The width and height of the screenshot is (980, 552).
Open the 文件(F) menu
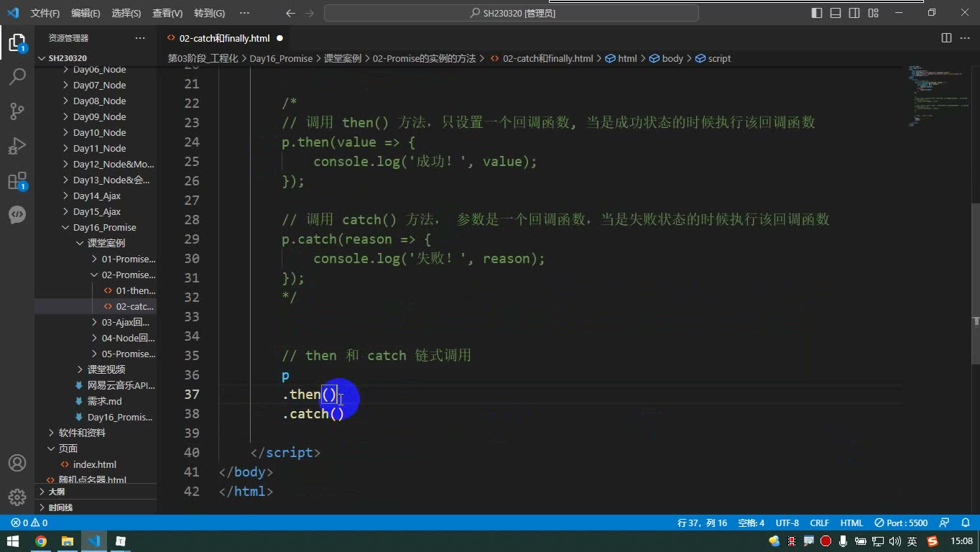tap(45, 13)
